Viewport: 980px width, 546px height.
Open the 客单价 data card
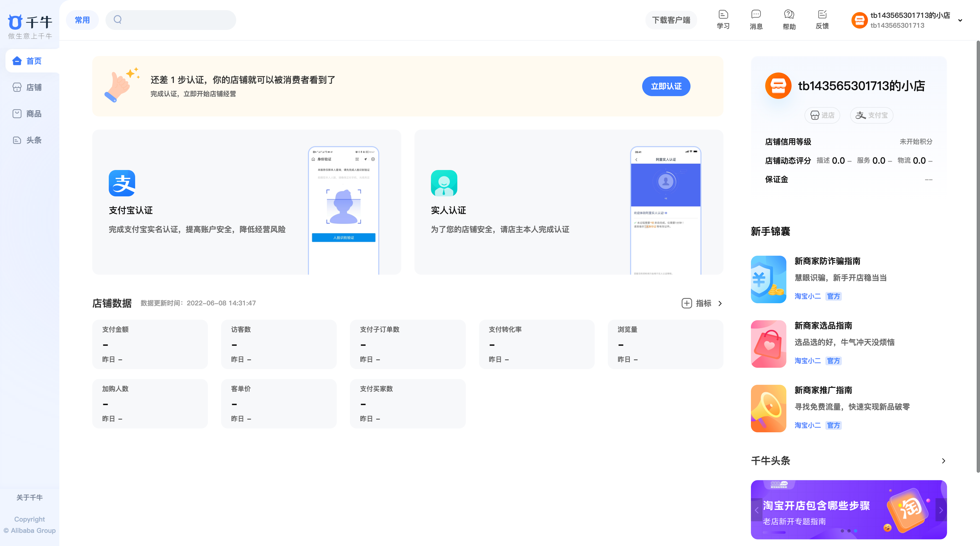[279, 403]
